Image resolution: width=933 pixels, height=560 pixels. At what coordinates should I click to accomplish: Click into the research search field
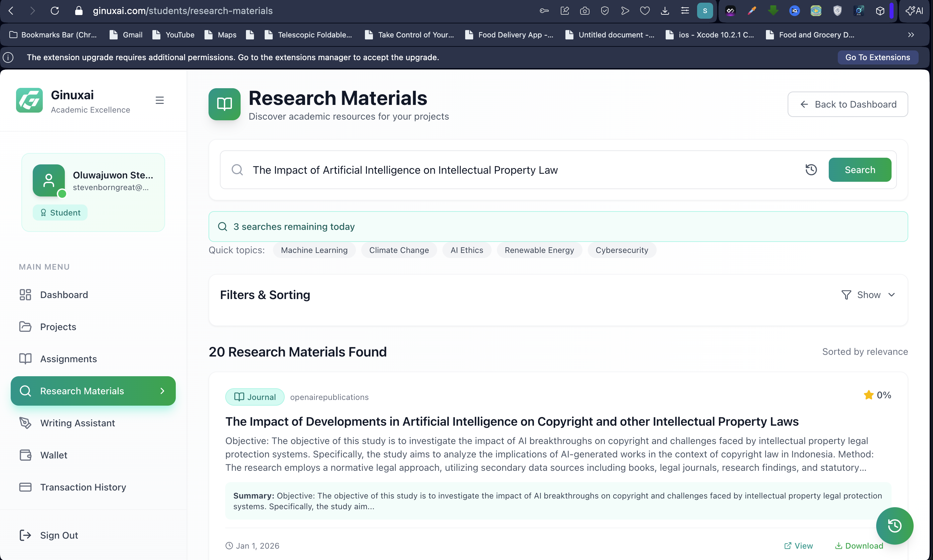[521, 170]
